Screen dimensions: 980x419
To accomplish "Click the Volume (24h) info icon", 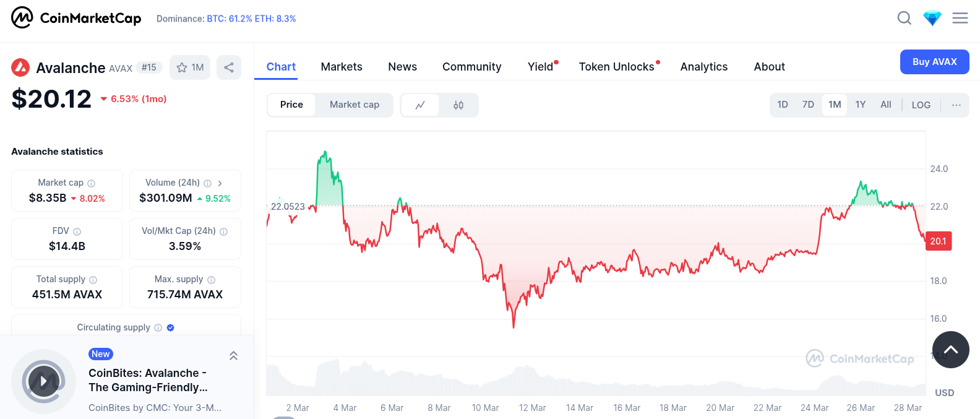I will pyautogui.click(x=208, y=183).
